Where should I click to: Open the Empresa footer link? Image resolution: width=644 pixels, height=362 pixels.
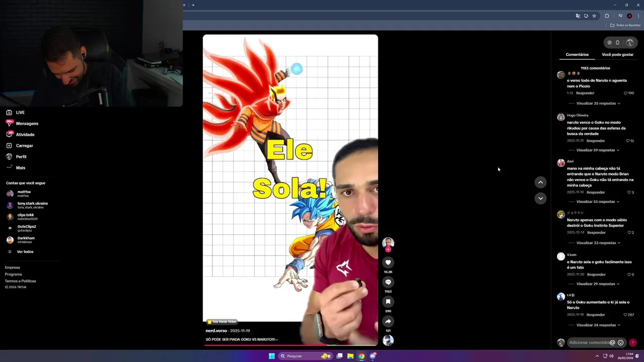click(13, 268)
